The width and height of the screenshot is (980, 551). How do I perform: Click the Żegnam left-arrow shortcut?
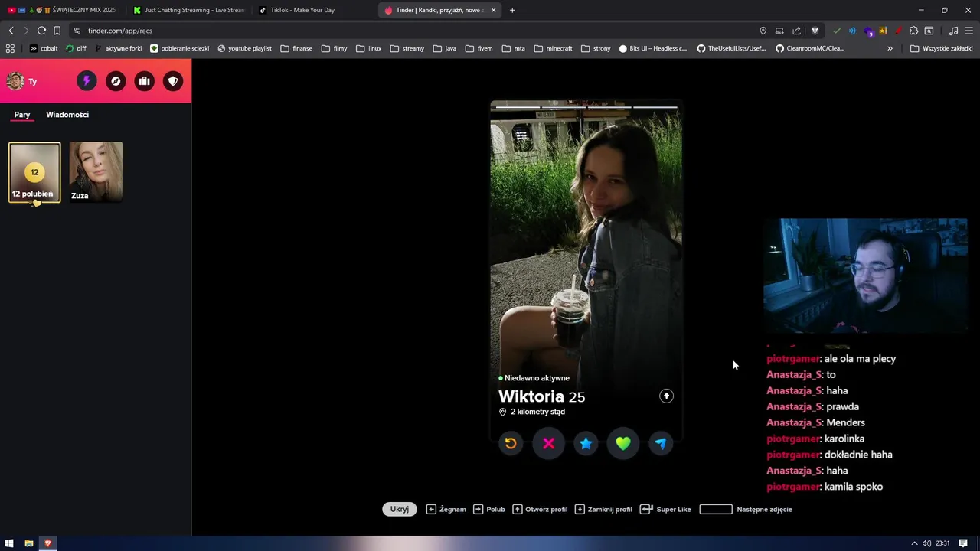[446, 509]
